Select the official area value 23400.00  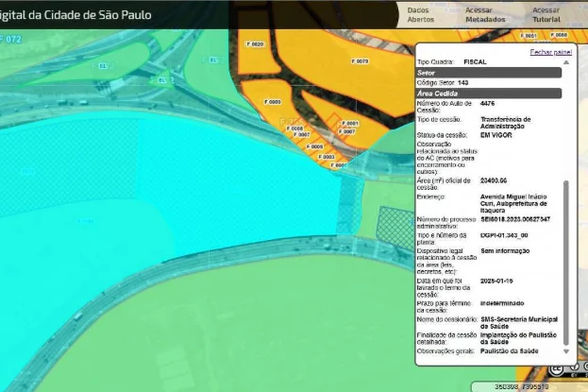click(x=494, y=180)
